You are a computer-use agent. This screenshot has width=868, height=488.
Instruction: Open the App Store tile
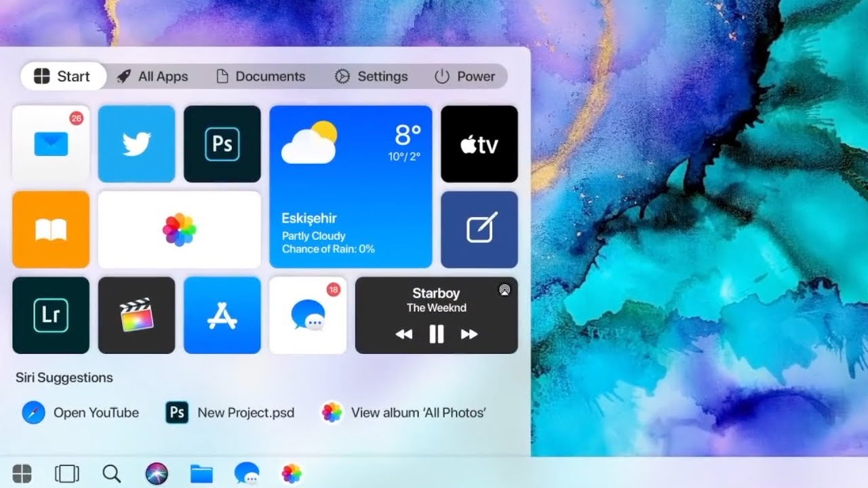(222, 315)
